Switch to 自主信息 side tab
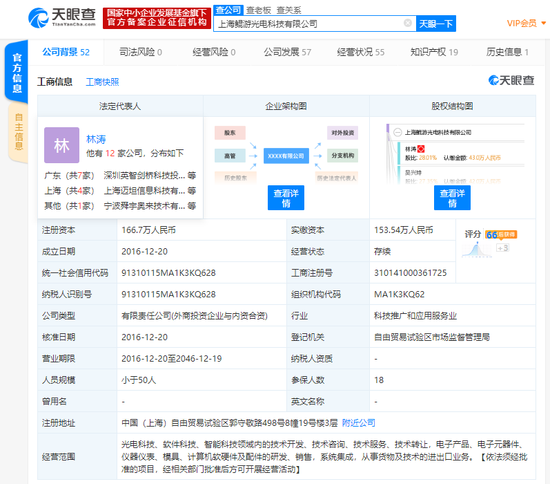 point(18,132)
